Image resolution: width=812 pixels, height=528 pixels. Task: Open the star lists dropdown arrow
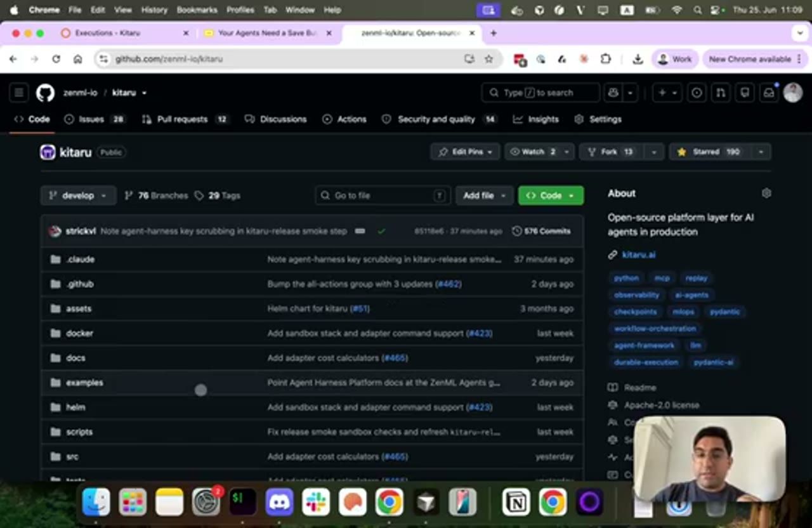tap(761, 152)
